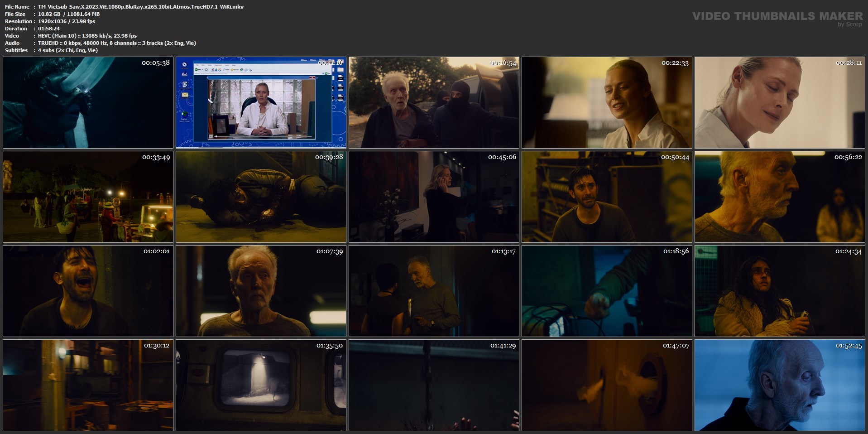Click the duration value 01:58:24

pyautogui.click(x=49, y=29)
